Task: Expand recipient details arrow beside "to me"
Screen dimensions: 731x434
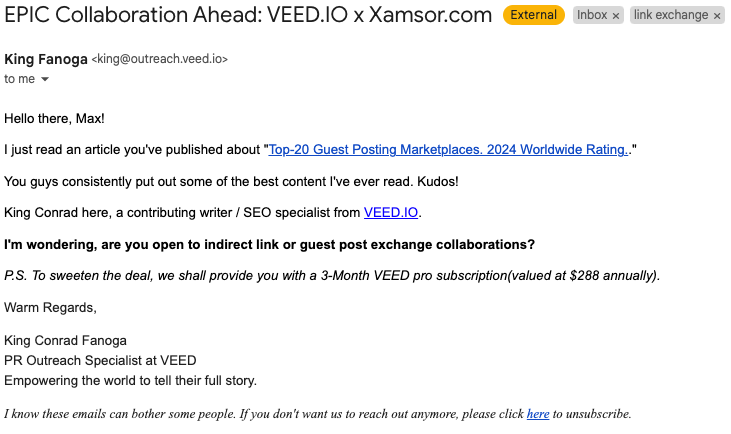Action: 44,79
